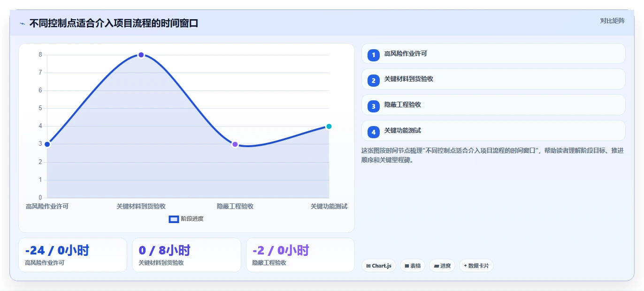644x291 pixels.
Task: Open the 关键材料到货验收 list row
Action: pos(493,79)
